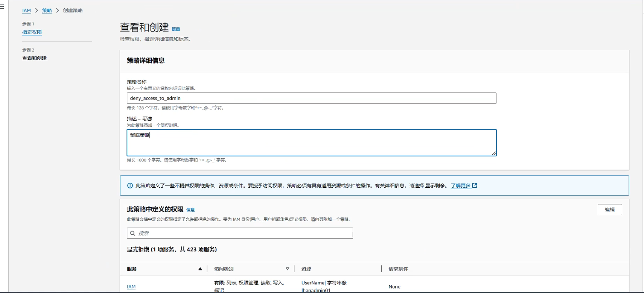Image resolution: width=644 pixels, height=293 pixels.
Task: Open the 策略 breadcrumb link
Action: coord(47,11)
